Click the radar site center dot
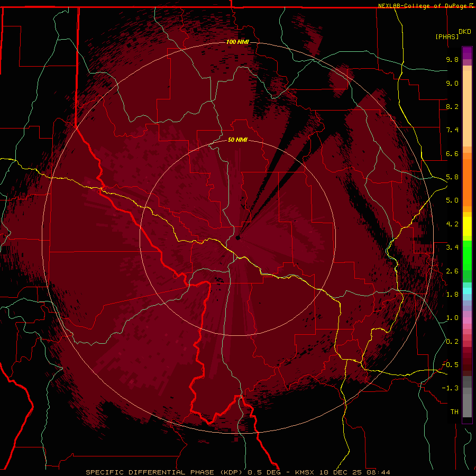The image size is (476, 476). tap(238, 237)
